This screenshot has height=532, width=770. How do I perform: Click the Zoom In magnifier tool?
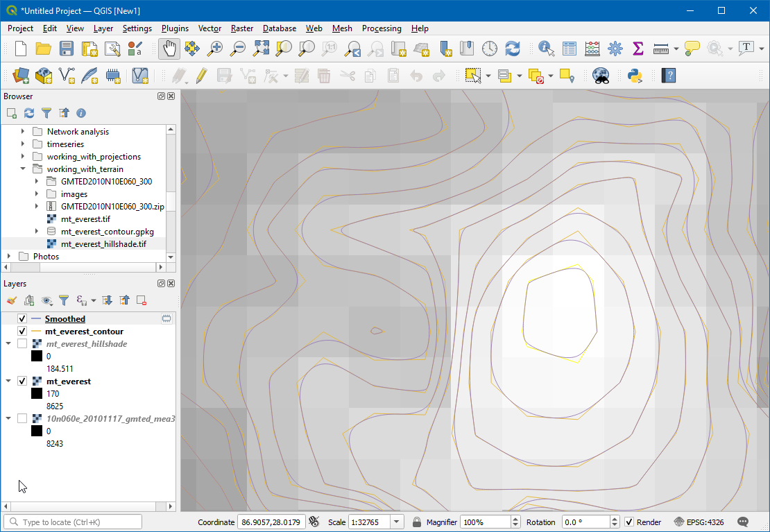(215, 49)
